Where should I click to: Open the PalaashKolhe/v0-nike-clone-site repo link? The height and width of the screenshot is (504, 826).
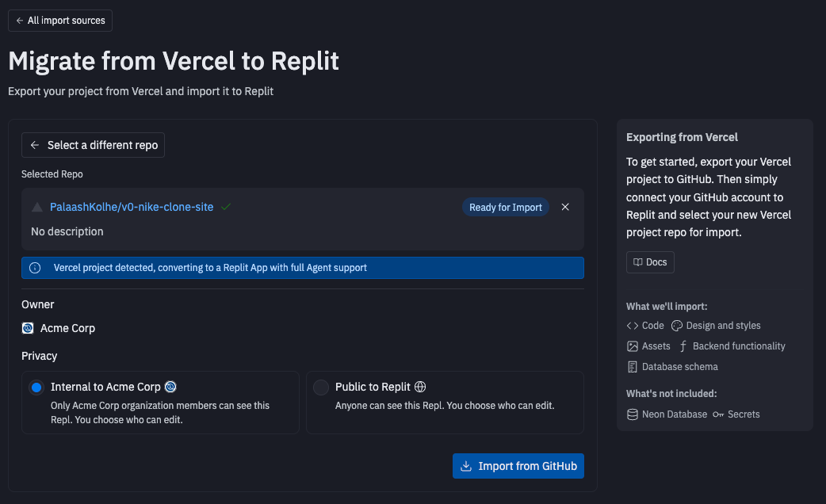coord(132,207)
